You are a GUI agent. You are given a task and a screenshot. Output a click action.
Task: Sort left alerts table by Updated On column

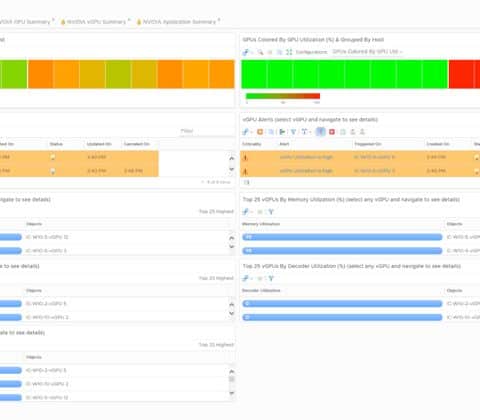tap(99, 144)
